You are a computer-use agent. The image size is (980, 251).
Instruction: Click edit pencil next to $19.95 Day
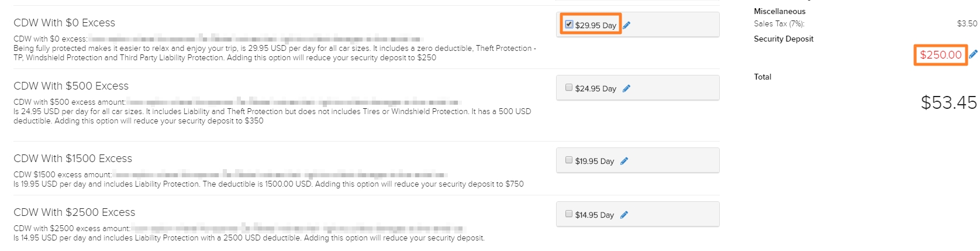tap(624, 161)
